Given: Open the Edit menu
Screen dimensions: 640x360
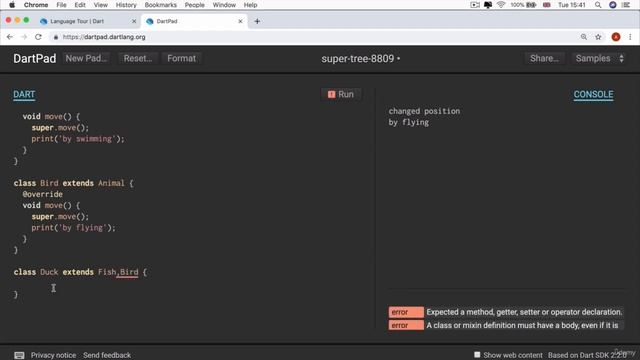Looking at the screenshot, I should point(80,5).
